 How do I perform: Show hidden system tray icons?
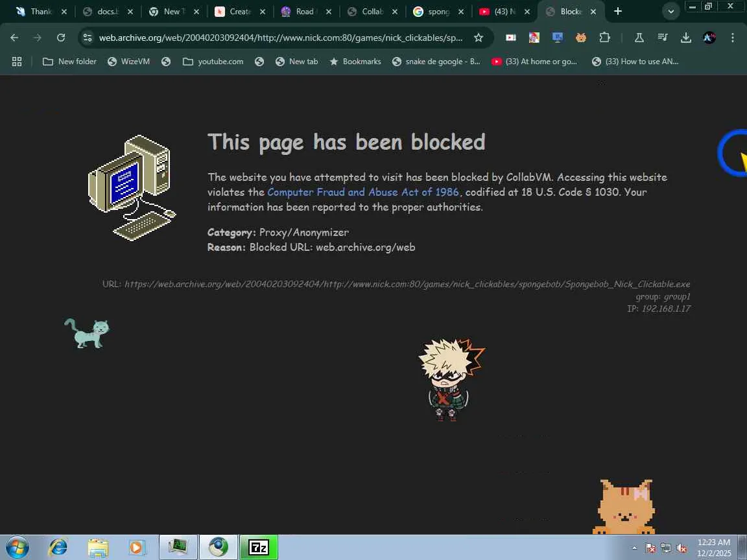[634, 548]
